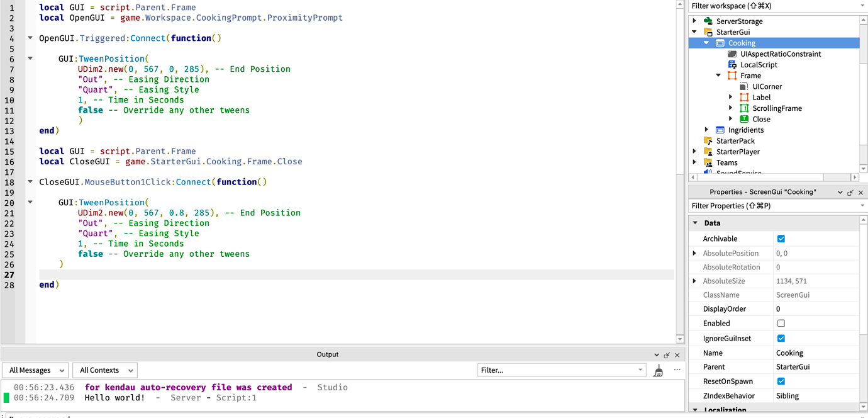Viewport: 868px width, 418px height.
Task: Click the UIAspectRatioConstraint icon
Action: (x=732, y=54)
